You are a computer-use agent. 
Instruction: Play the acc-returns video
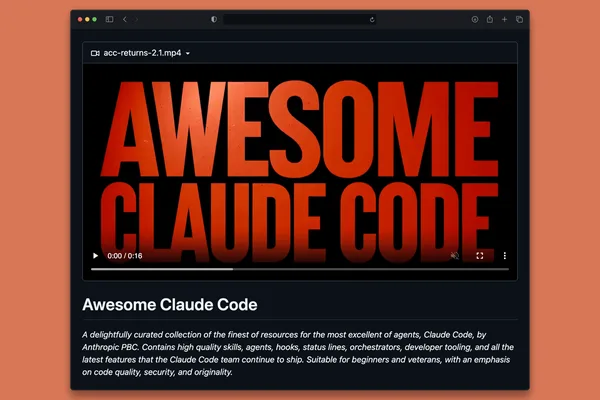click(95, 256)
